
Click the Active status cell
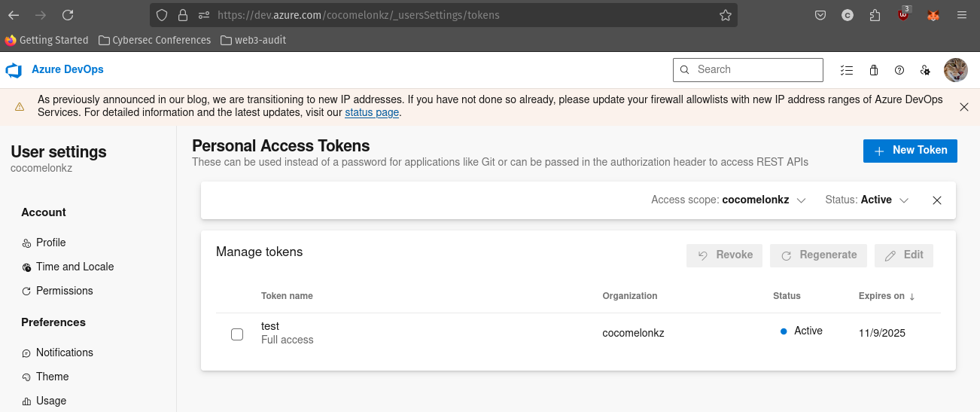[802, 331]
